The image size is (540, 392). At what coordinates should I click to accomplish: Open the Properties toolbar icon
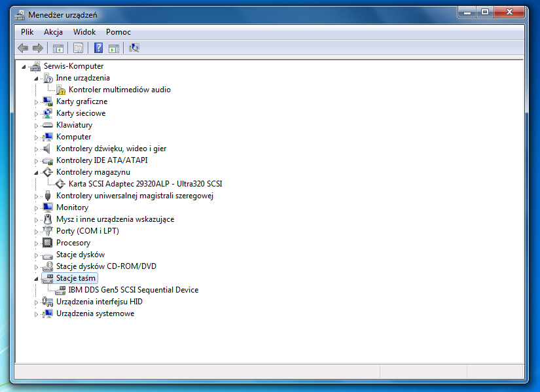pyautogui.click(x=78, y=48)
